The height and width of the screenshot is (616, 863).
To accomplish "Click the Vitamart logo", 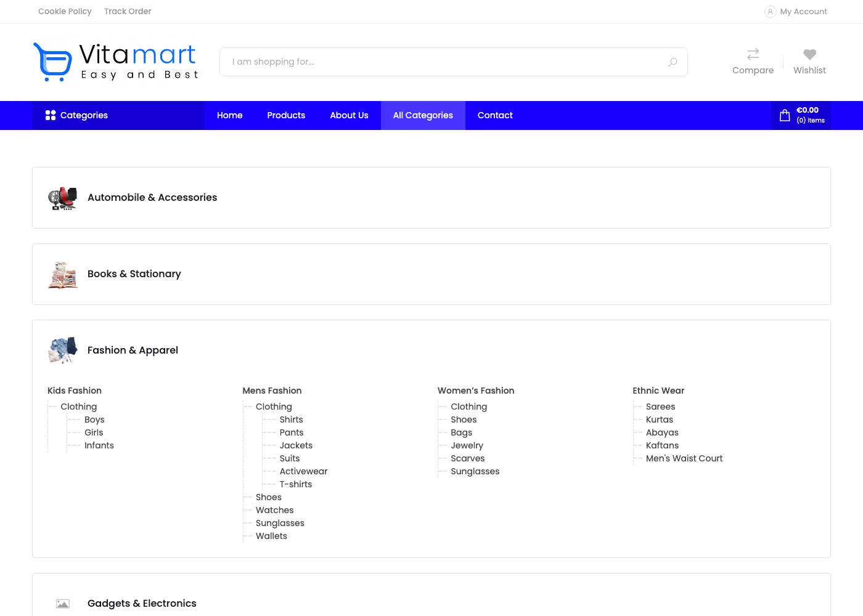I will point(117,62).
